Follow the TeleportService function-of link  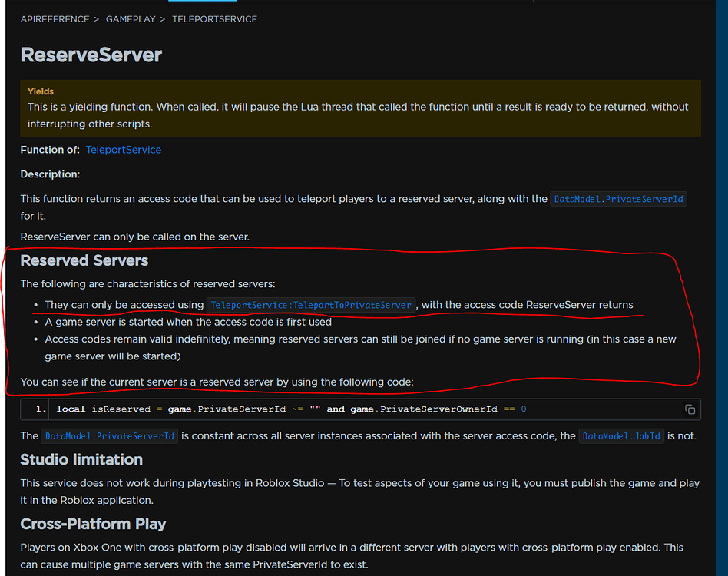coord(124,150)
